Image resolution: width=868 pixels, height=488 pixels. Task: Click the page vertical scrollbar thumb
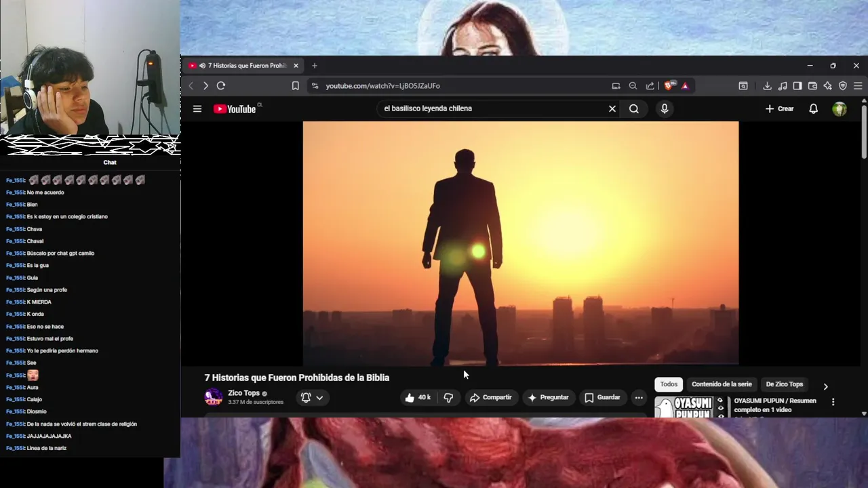864,132
